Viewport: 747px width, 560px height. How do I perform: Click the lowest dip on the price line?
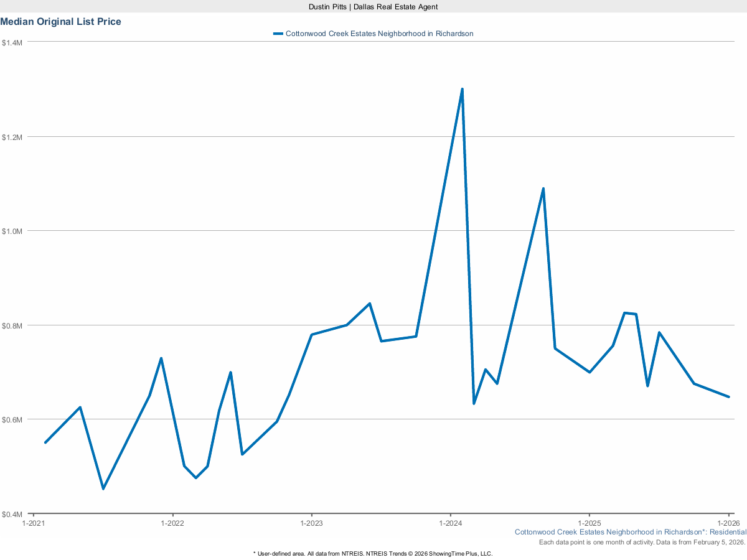(x=103, y=490)
